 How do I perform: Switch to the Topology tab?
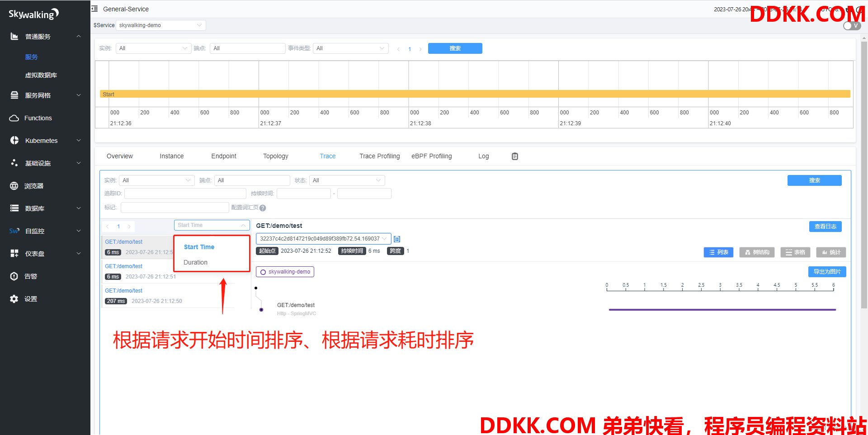(x=276, y=156)
